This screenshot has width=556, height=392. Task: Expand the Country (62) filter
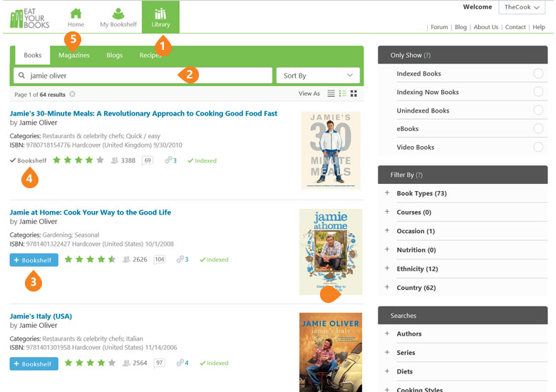pyautogui.click(x=387, y=287)
